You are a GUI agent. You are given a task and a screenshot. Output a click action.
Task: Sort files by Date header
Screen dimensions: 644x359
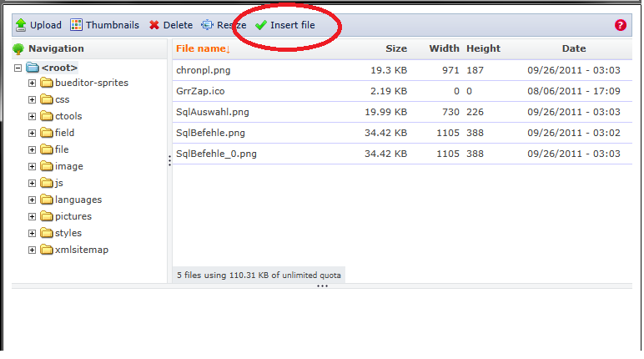pyautogui.click(x=573, y=49)
